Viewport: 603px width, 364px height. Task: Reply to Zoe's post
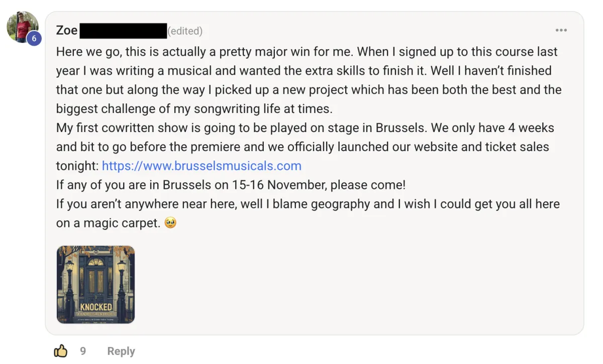121,351
